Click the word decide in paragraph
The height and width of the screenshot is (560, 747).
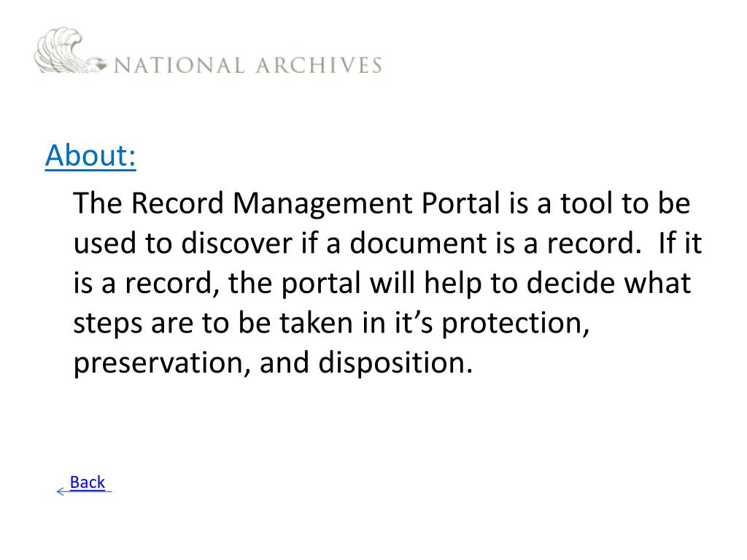tap(570, 283)
